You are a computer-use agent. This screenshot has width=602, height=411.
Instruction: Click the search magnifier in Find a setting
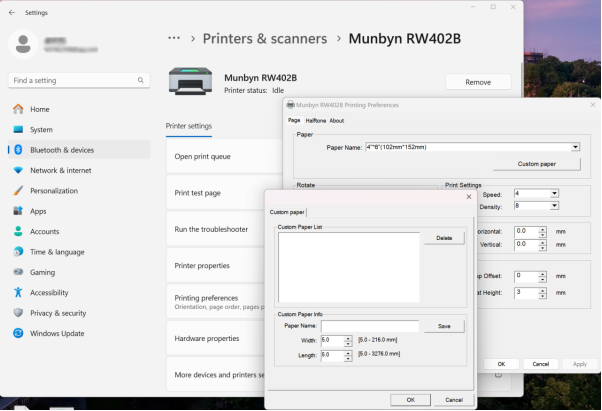pos(141,80)
